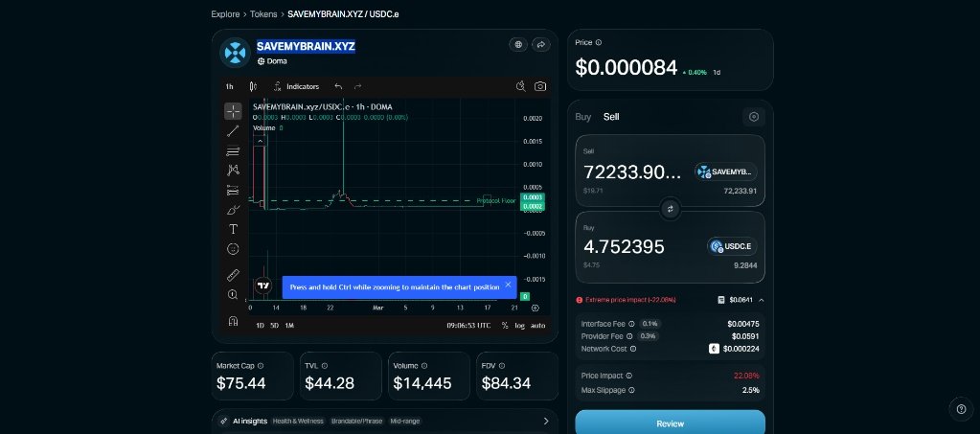
Task: Select the ruler measure tool
Action: pyautogui.click(x=233, y=275)
